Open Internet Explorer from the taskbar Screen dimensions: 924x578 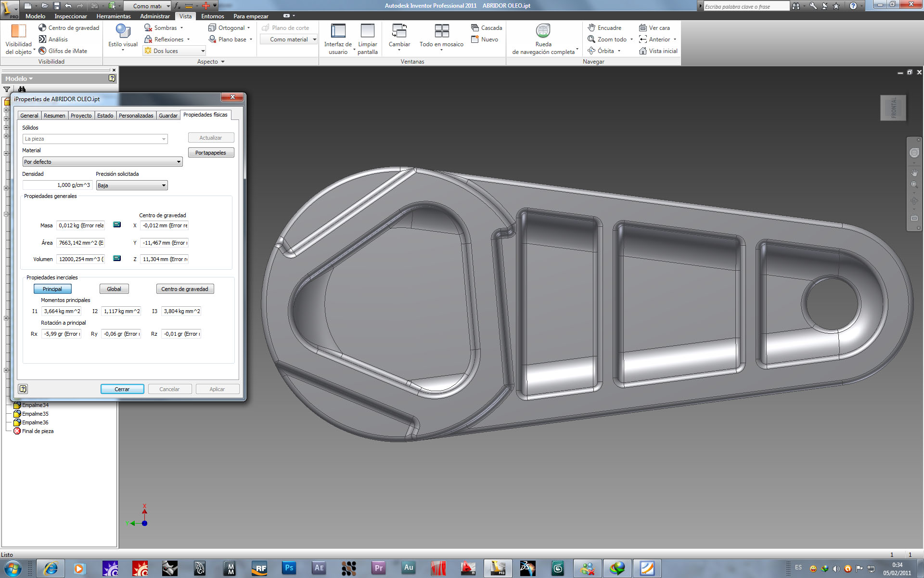coord(51,568)
